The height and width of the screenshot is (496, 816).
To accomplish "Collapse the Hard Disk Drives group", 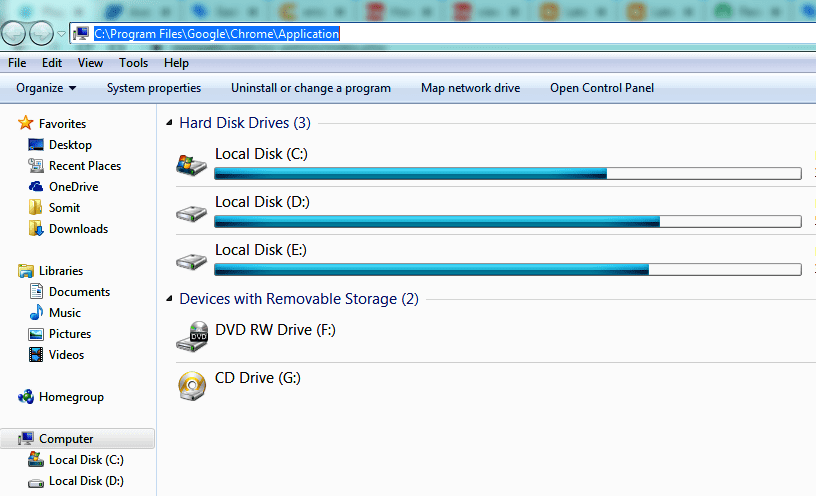I will click(167, 124).
